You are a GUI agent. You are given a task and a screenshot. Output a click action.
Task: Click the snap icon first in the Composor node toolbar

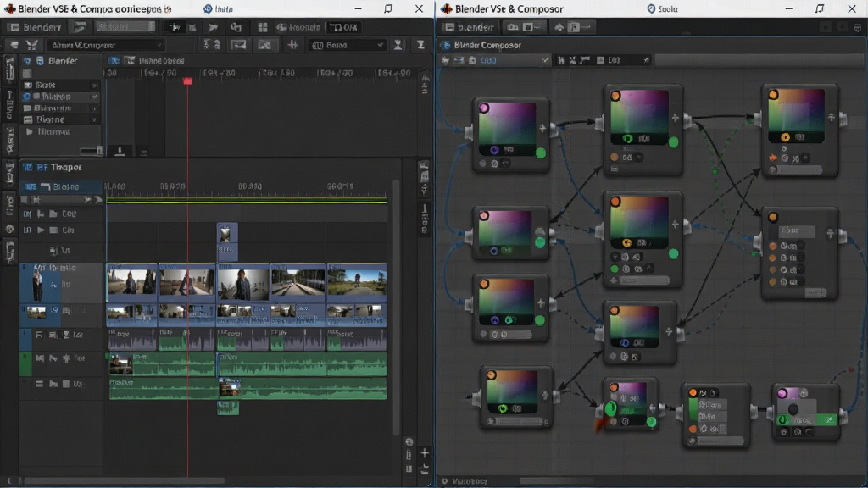tap(445, 60)
